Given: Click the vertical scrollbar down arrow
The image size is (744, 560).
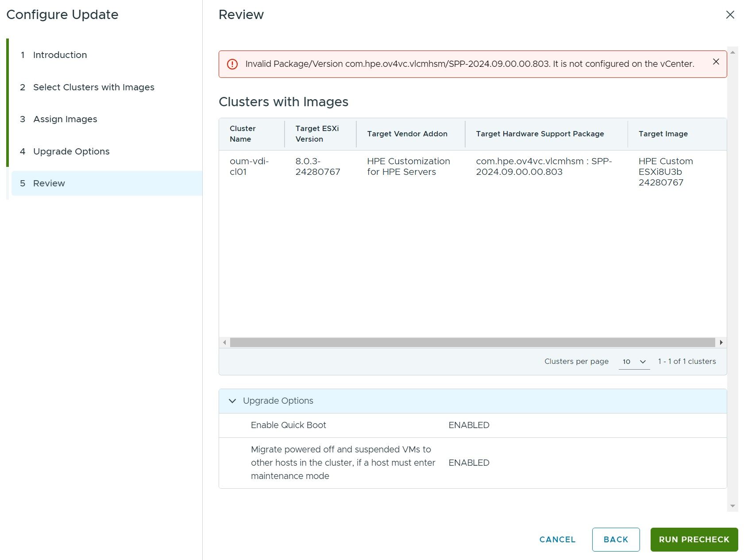Looking at the screenshot, I should 732,506.
